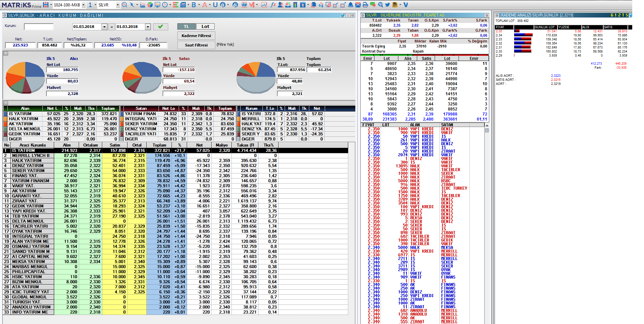The image size is (644, 324).
Task: Click the Kademe Filtresi button
Action: [x=196, y=35]
